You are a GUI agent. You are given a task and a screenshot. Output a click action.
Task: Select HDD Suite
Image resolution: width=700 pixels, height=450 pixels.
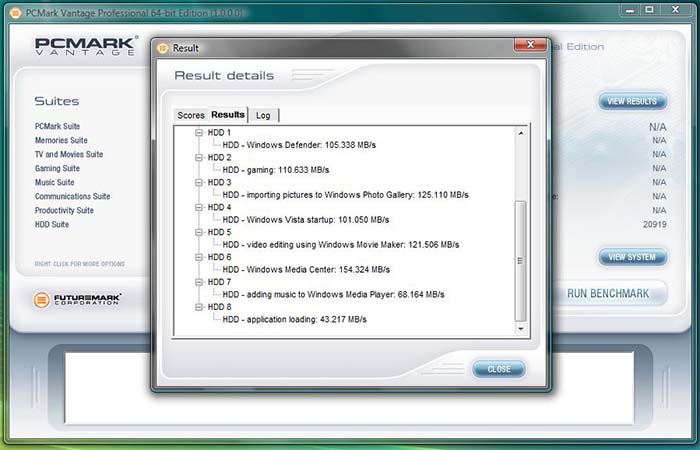click(x=52, y=224)
